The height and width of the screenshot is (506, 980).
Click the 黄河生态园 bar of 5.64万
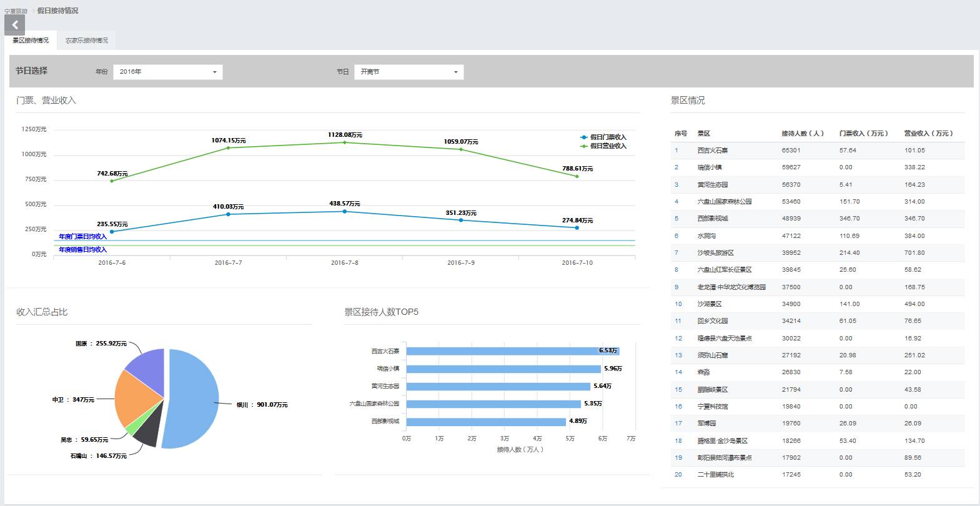[x=498, y=386]
